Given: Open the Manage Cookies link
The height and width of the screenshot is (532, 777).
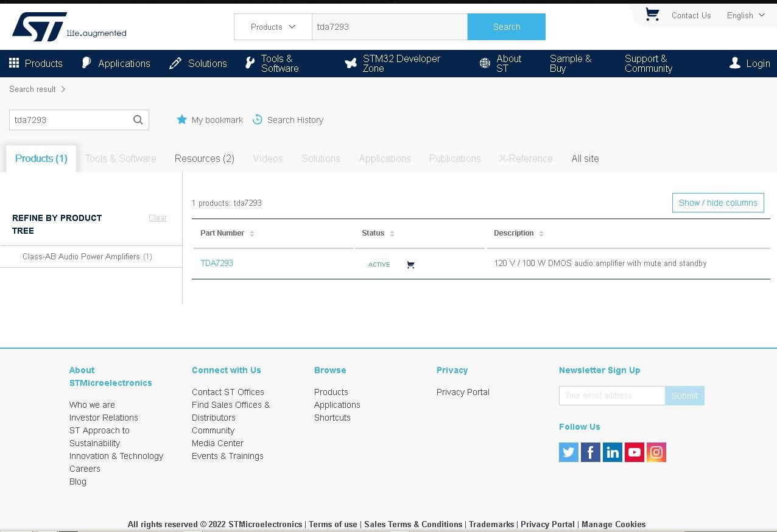Looking at the screenshot, I should tap(613, 524).
